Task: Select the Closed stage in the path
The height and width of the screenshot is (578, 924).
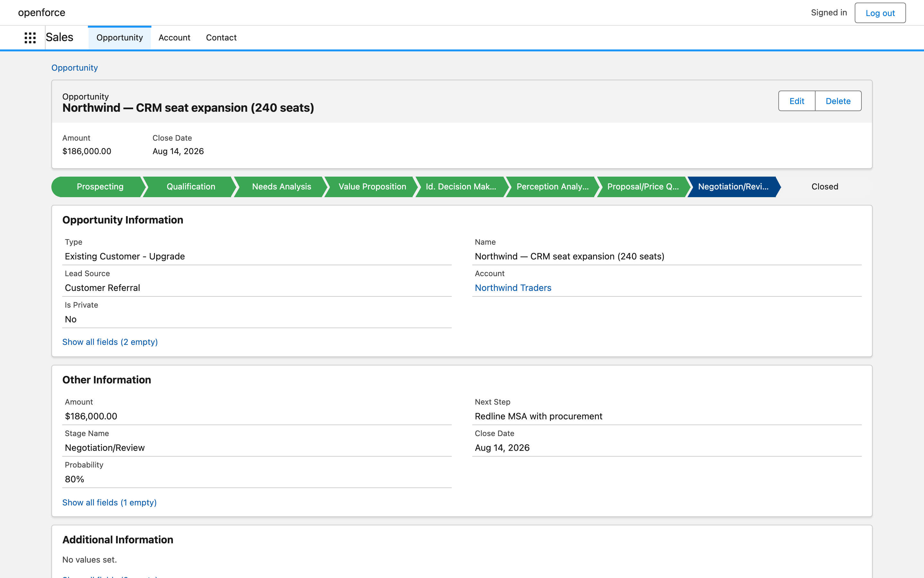Action: 825,187
